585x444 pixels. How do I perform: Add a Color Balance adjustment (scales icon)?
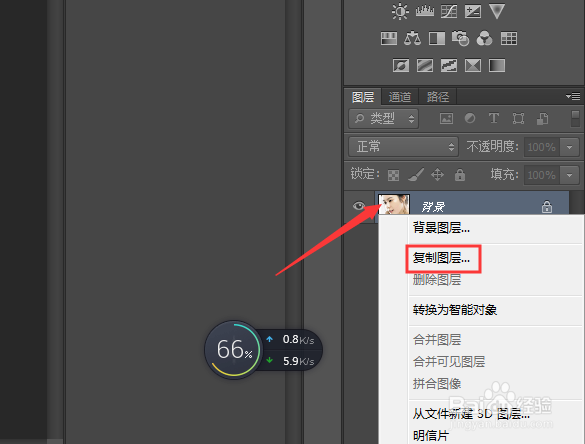(x=412, y=38)
